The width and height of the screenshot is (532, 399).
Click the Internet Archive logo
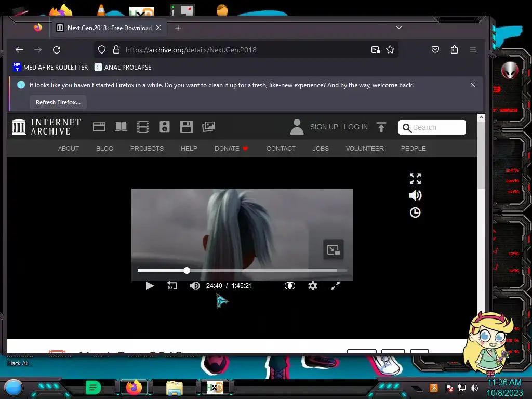click(46, 127)
